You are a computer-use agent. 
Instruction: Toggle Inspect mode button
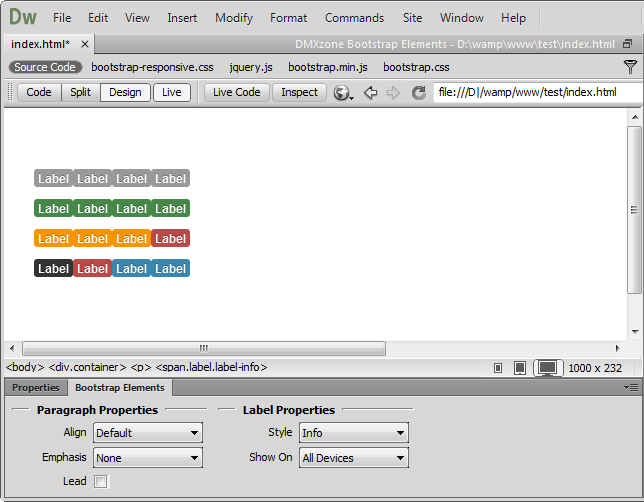coord(299,92)
